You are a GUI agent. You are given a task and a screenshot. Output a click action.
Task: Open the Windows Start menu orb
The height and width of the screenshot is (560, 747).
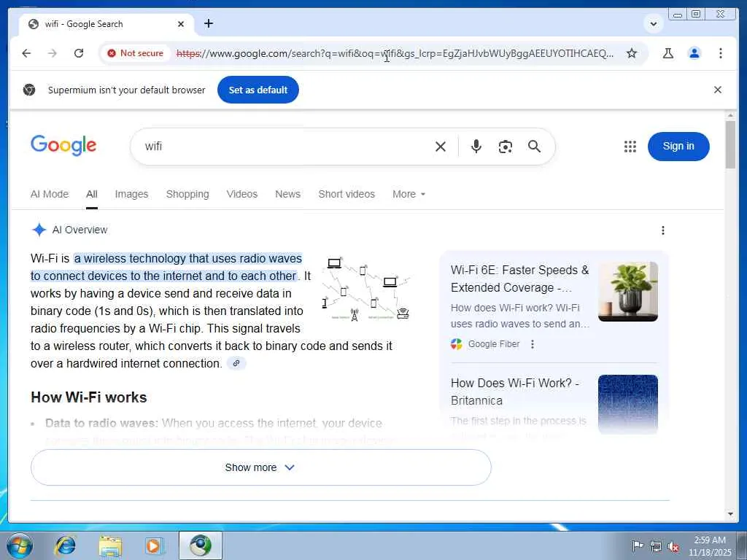click(x=20, y=545)
